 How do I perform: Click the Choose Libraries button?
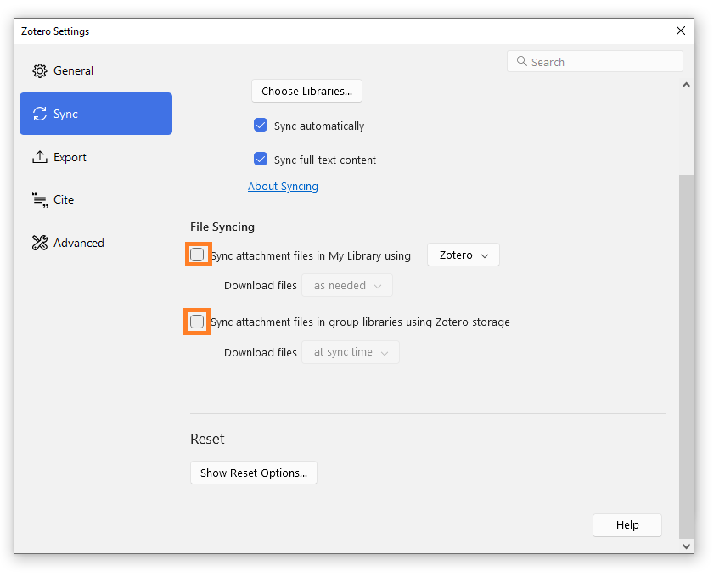(x=306, y=91)
